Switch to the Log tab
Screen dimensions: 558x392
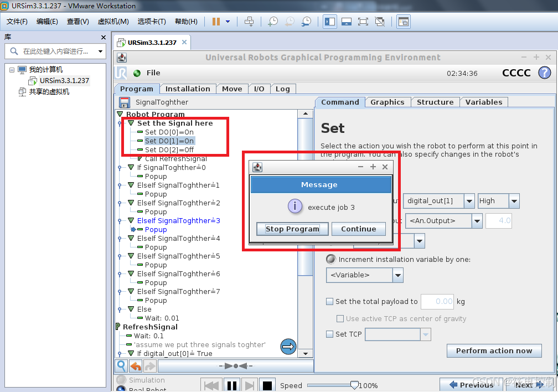[x=283, y=89]
